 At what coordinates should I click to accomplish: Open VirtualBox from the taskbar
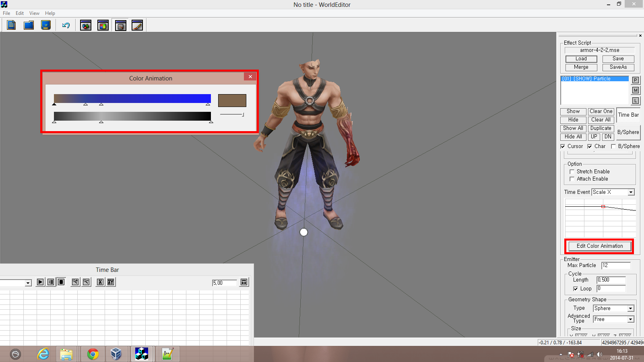click(x=116, y=354)
